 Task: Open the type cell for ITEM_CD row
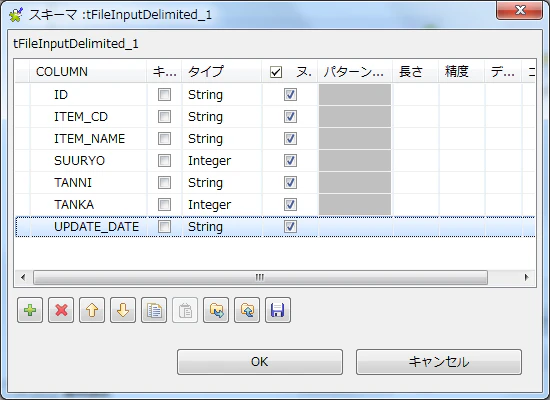pos(222,116)
